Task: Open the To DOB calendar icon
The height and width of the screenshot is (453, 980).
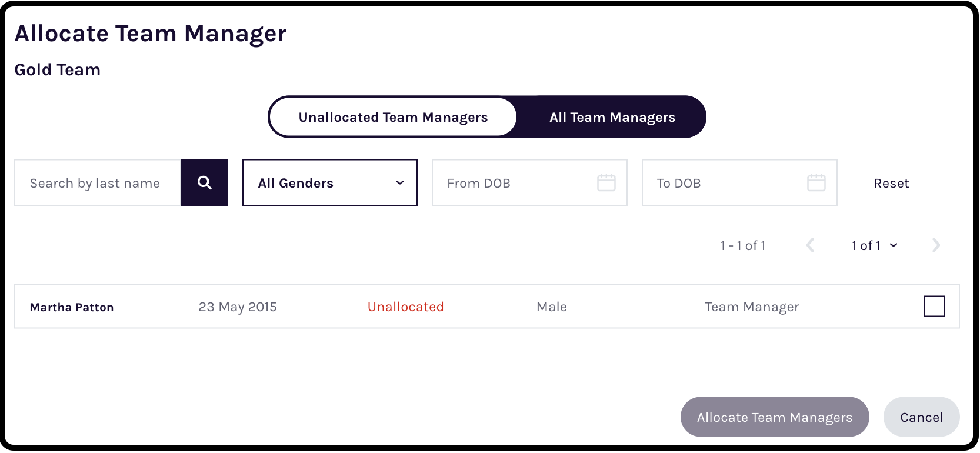Action: tap(816, 183)
